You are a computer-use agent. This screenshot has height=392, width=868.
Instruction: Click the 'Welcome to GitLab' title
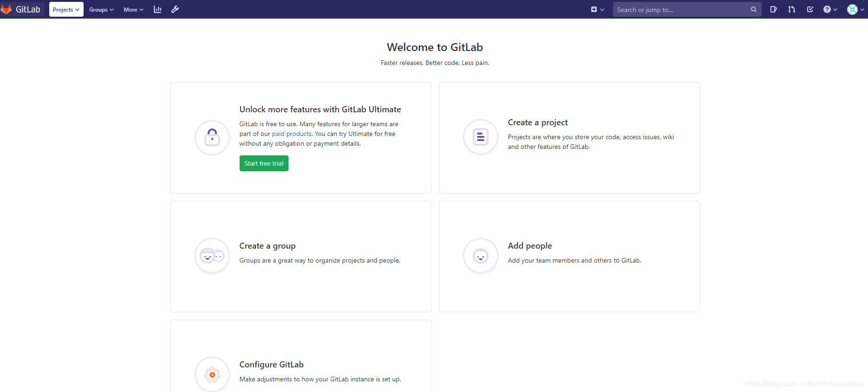435,47
